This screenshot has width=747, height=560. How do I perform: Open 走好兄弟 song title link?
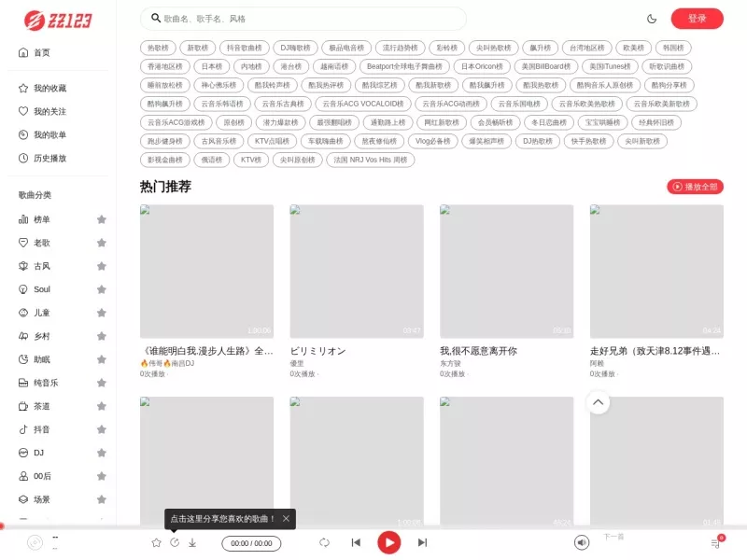coord(655,352)
